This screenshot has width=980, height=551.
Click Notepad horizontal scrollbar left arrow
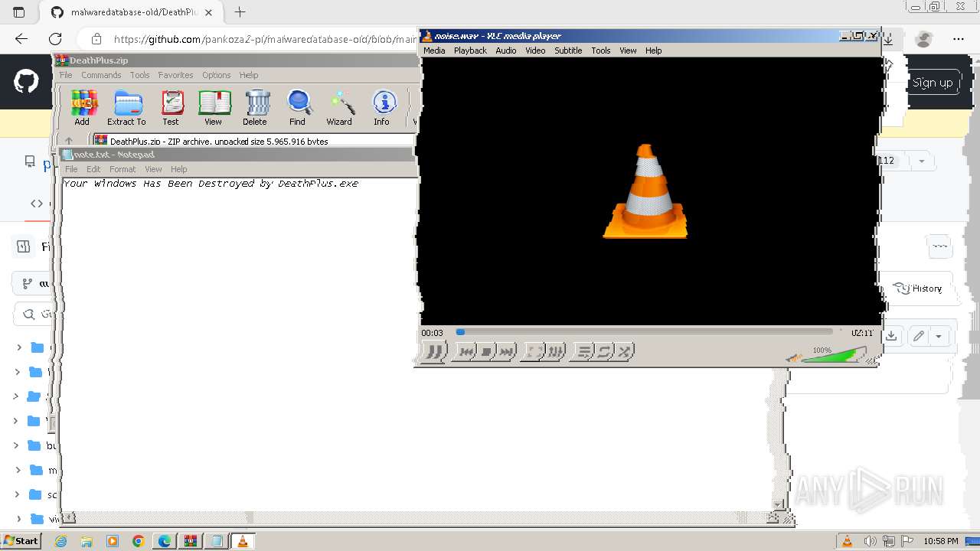point(68,518)
